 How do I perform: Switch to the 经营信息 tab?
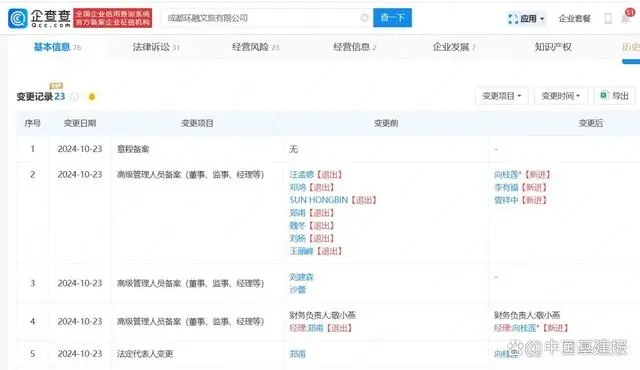pos(354,47)
